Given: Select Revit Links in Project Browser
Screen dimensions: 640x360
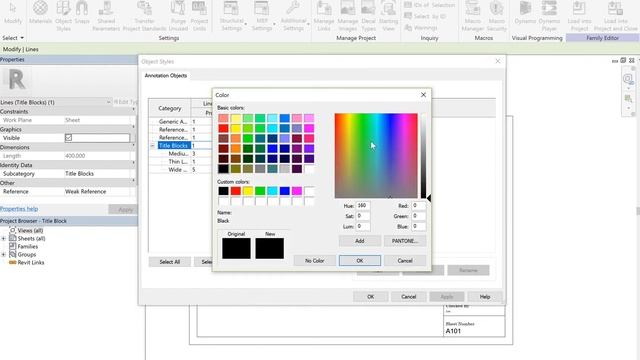Looking at the screenshot, I should tap(31, 262).
